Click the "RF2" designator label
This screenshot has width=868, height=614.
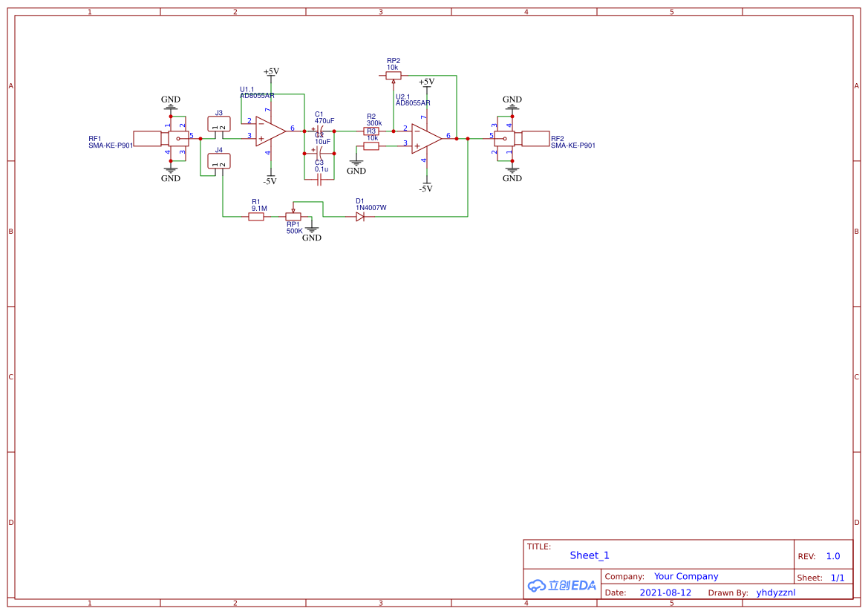pyautogui.click(x=558, y=139)
